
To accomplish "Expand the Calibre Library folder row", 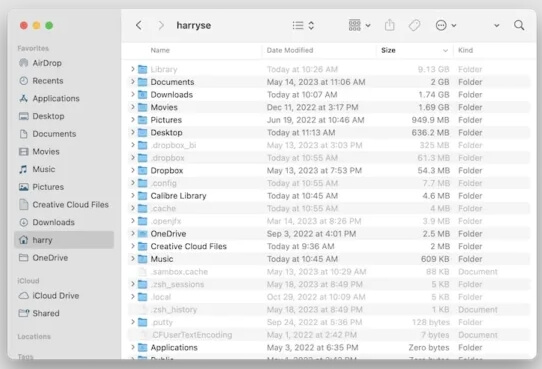I will click(x=133, y=196).
